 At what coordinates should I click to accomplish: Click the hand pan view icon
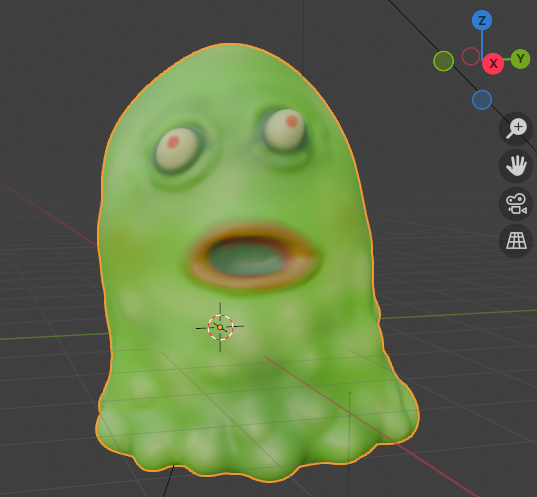click(x=516, y=166)
